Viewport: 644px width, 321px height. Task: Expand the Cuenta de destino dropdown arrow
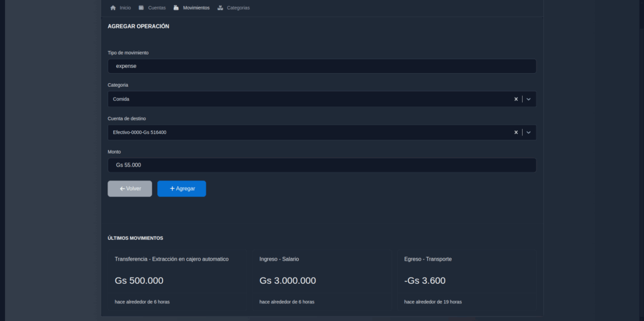tap(528, 132)
